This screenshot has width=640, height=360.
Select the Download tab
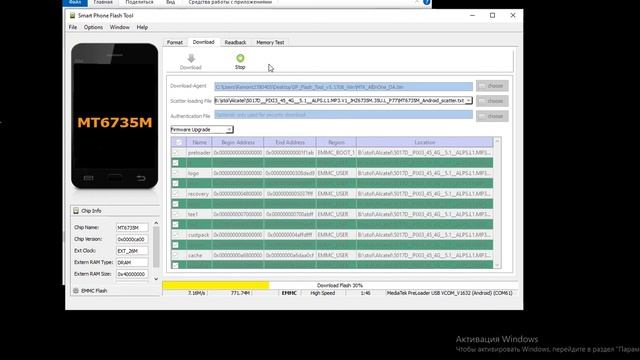(203, 42)
